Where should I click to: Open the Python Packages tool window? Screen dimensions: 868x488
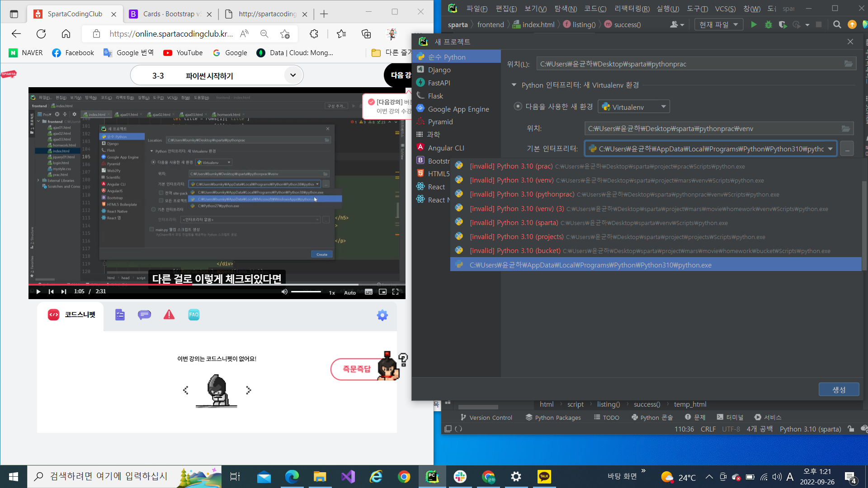tap(553, 418)
